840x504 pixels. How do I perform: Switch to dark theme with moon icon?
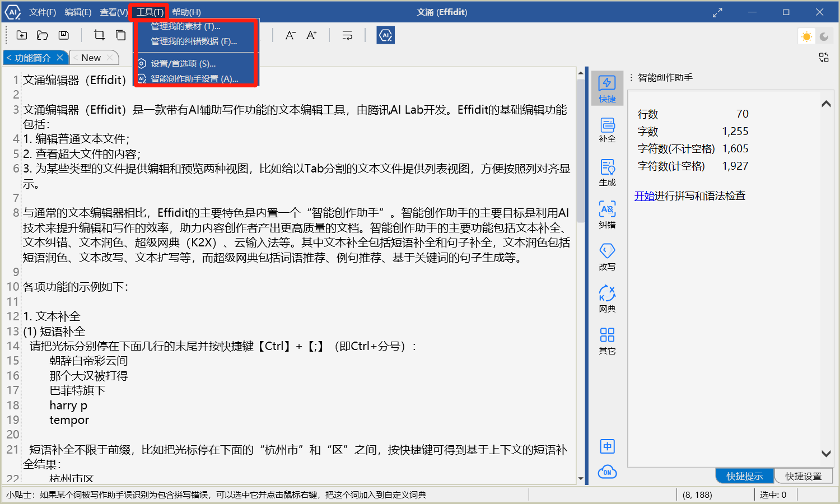coord(824,36)
